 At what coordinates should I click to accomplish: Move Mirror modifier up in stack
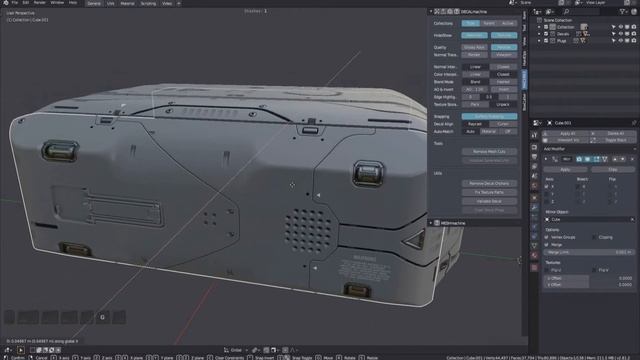(615, 159)
